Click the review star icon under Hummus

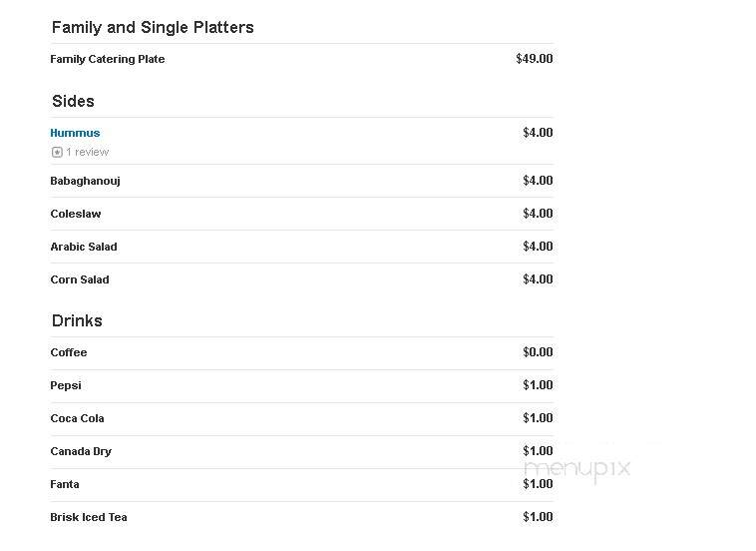click(57, 153)
